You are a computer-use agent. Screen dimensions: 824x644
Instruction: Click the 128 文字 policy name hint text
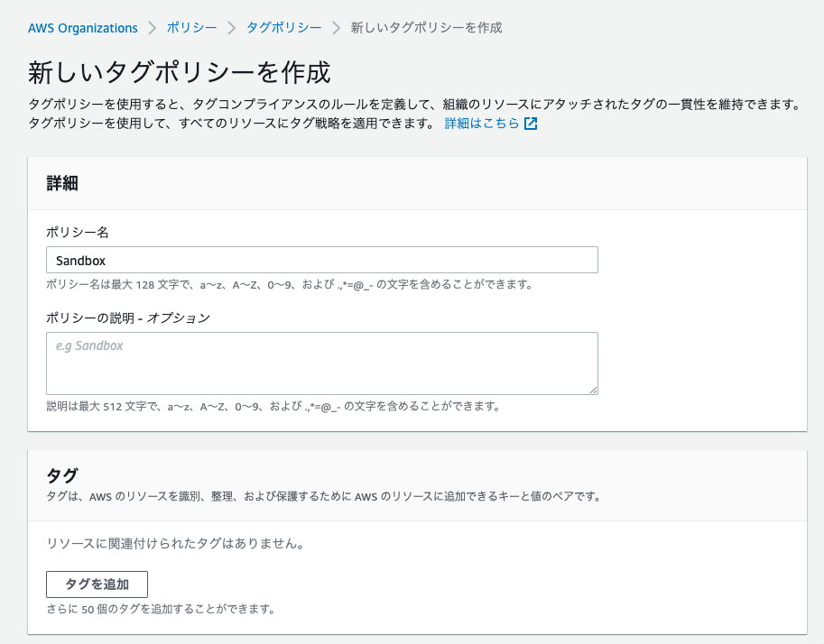(x=289, y=285)
